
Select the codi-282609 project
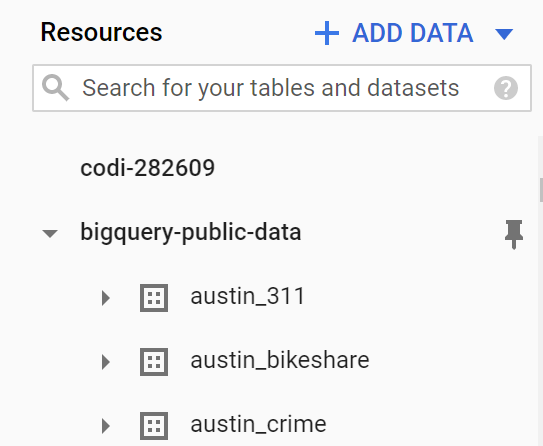pyautogui.click(x=148, y=168)
